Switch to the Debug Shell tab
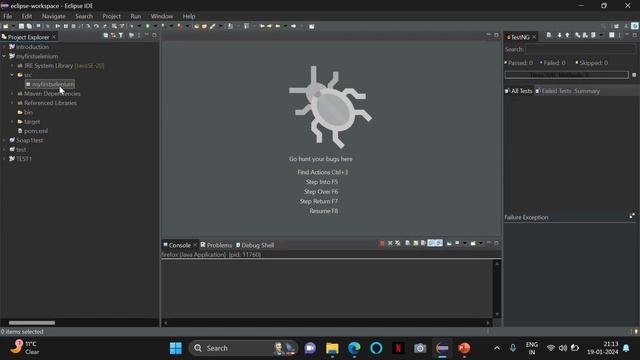This screenshot has height=360, width=640. tap(255, 245)
